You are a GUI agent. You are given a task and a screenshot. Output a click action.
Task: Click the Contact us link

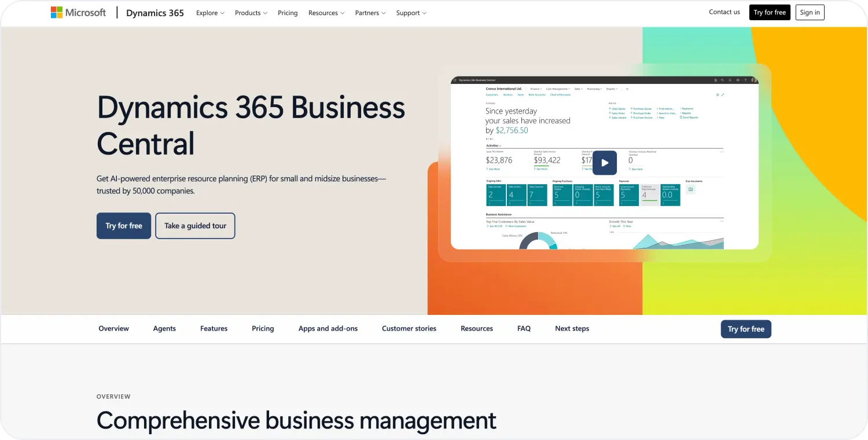724,12
